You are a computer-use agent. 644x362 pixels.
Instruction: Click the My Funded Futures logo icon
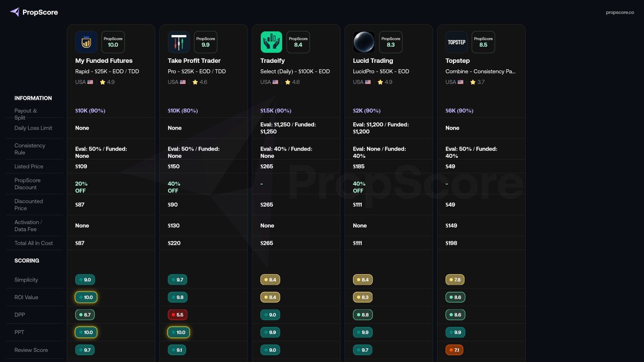click(86, 42)
